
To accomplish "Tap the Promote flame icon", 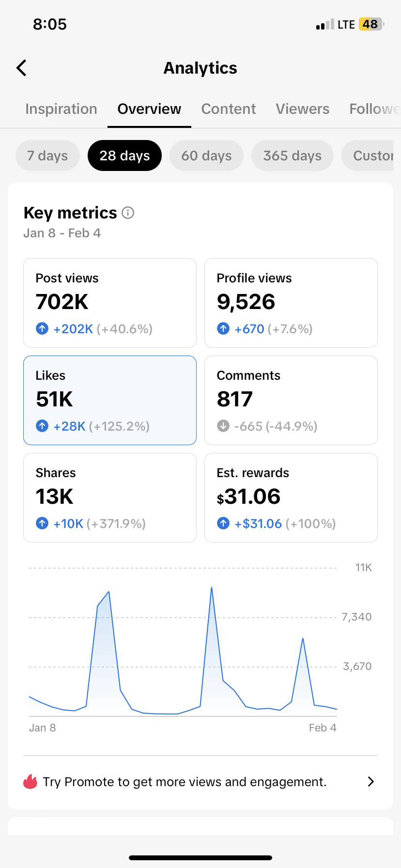I will point(31,782).
